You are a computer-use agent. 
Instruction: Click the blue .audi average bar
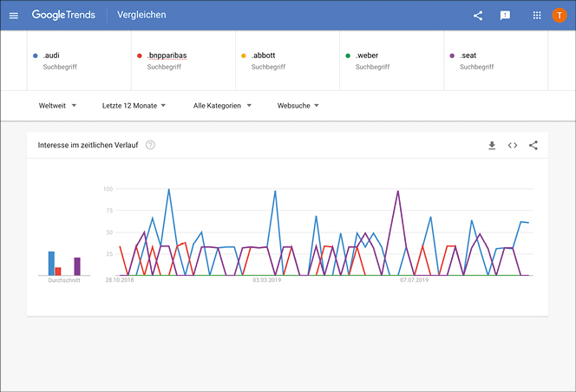[x=51, y=264]
